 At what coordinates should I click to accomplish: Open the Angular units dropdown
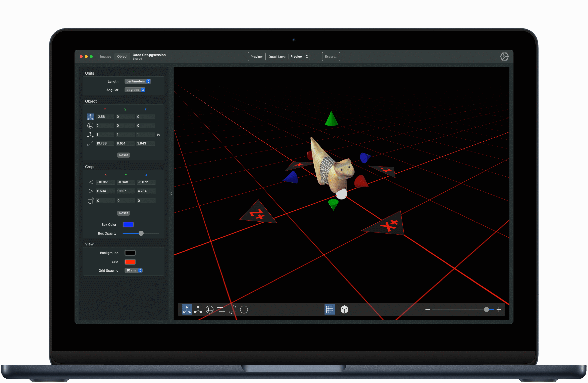[x=135, y=90]
